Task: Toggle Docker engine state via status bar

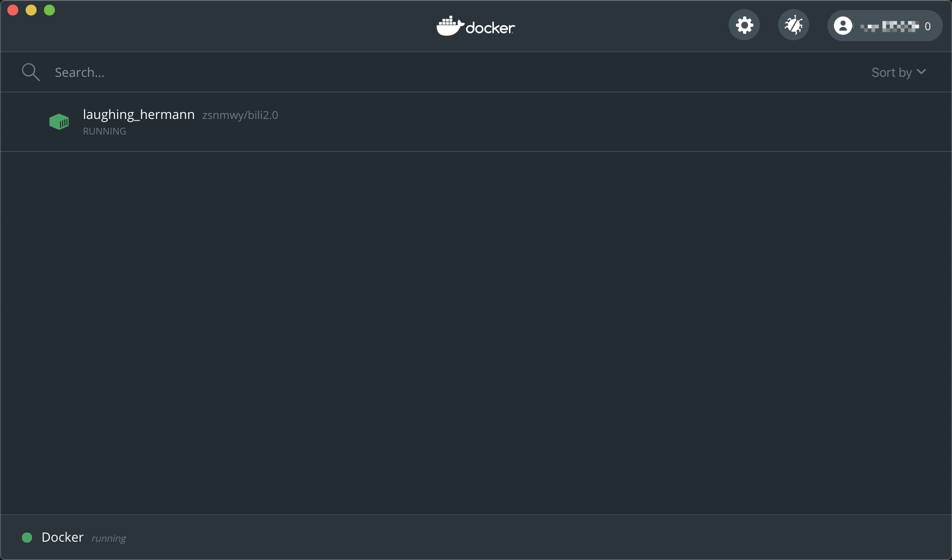Action: [27, 538]
